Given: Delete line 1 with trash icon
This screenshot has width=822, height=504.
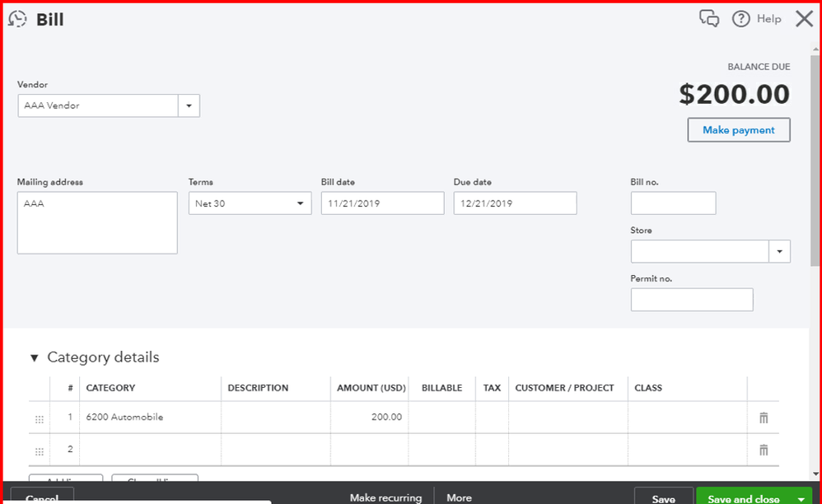Looking at the screenshot, I should click(x=764, y=418).
